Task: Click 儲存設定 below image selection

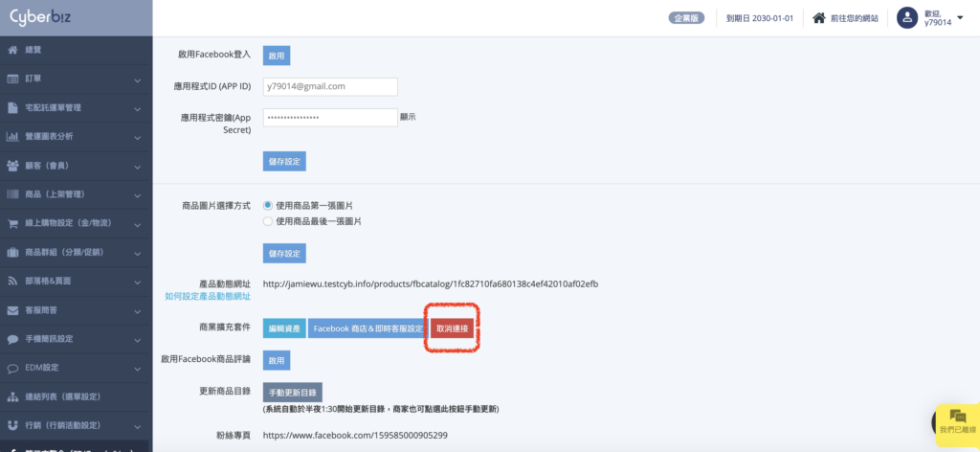Action: (284, 253)
